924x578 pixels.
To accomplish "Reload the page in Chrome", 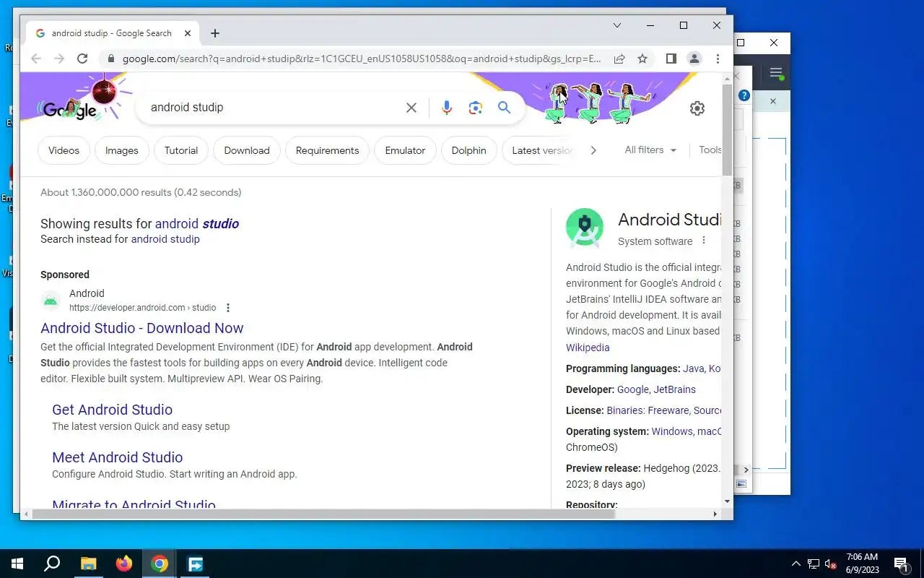I will click(82, 59).
